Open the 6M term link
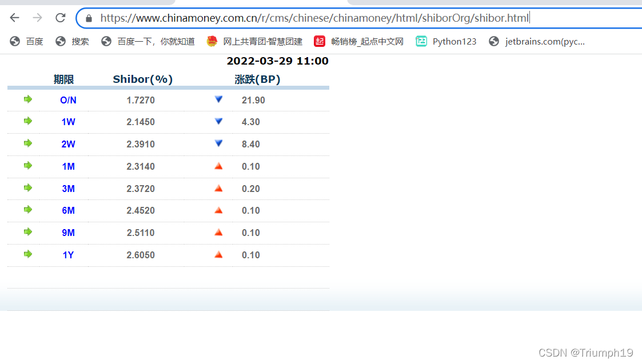Screen dimensions: 642x364 68,210
